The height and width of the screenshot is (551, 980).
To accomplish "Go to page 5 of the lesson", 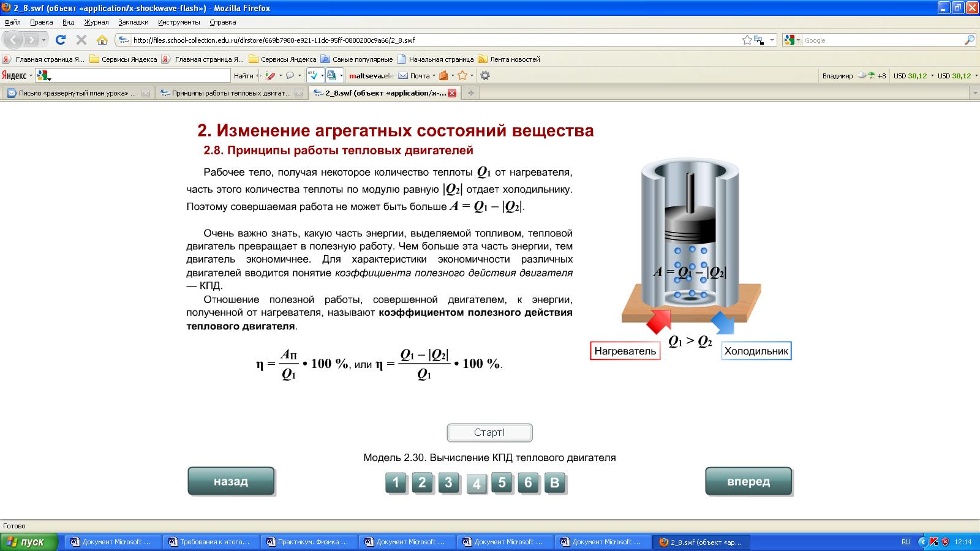I will tap(502, 482).
